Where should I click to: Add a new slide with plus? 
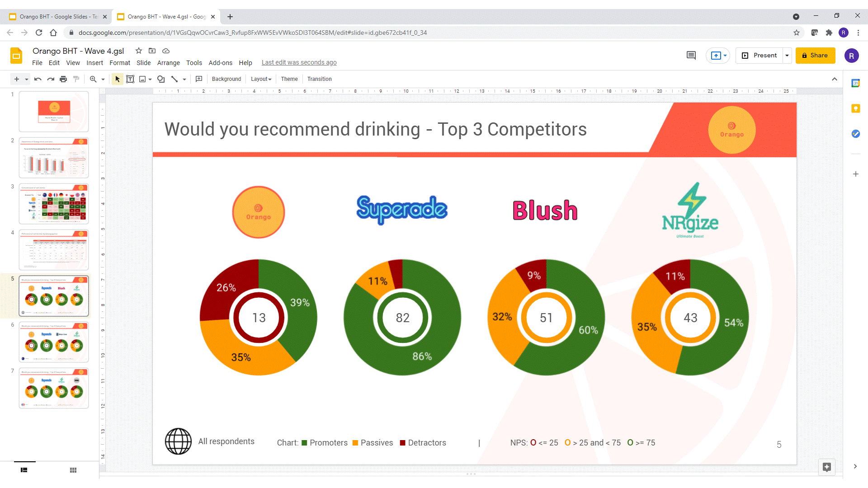point(17,79)
